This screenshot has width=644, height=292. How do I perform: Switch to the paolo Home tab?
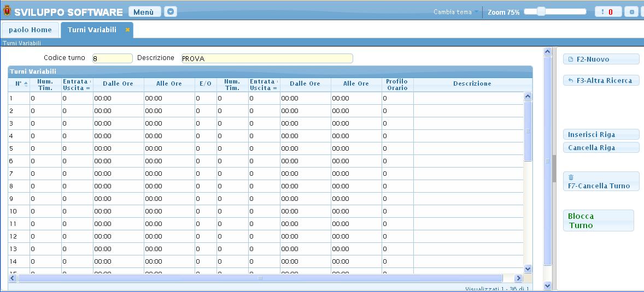tap(30, 30)
